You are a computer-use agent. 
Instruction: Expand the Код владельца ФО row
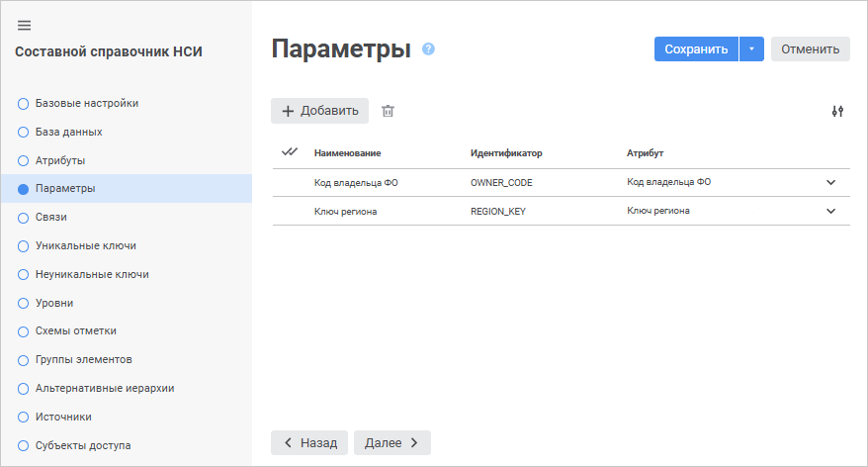[830, 182]
